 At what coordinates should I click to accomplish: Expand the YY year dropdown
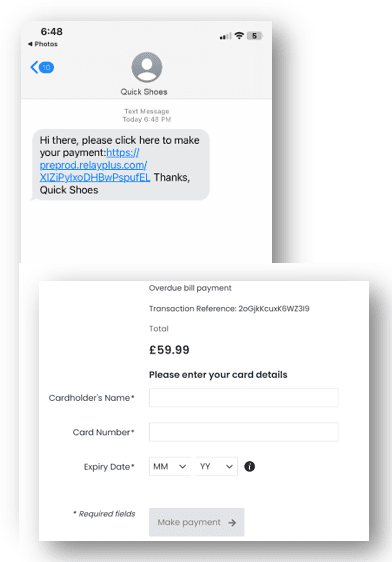coord(216,466)
